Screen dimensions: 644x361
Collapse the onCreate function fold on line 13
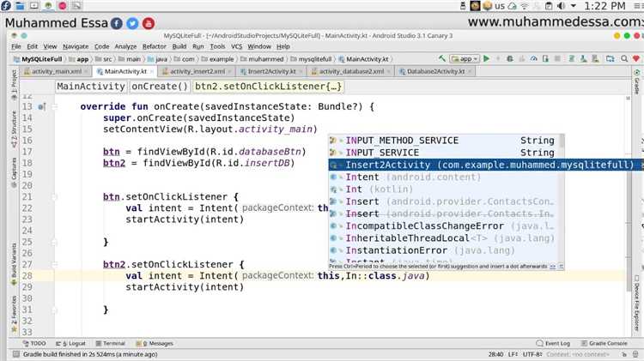coord(54,106)
